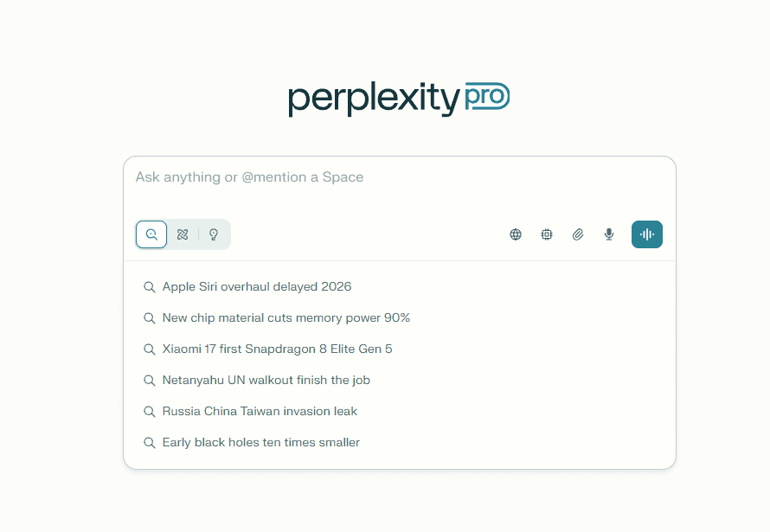Choose "Apple Siri overhaul delayed 2026" suggestion

(x=257, y=286)
